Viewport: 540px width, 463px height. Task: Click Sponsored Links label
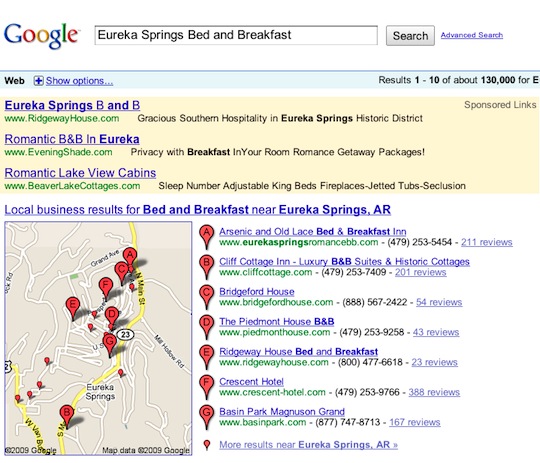(x=500, y=105)
